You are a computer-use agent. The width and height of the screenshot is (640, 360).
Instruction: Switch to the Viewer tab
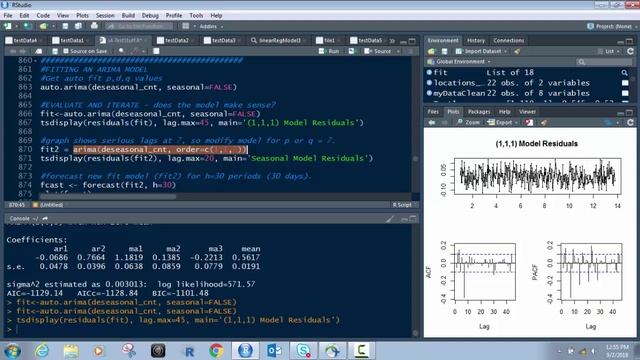[x=527, y=111]
